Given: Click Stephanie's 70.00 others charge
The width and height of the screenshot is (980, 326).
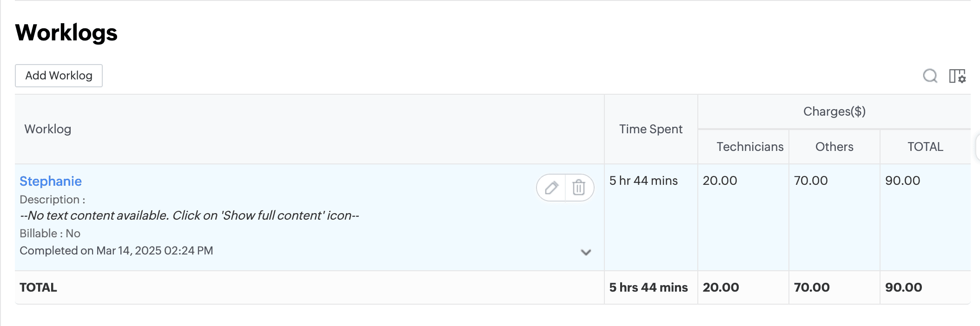Looking at the screenshot, I should [811, 181].
